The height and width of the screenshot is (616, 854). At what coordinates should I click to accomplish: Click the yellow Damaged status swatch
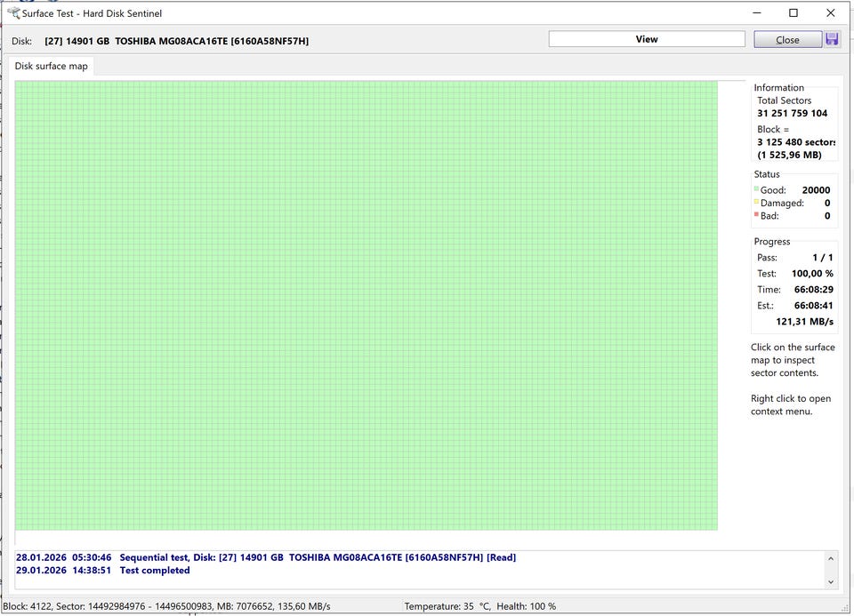pos(756,202)
